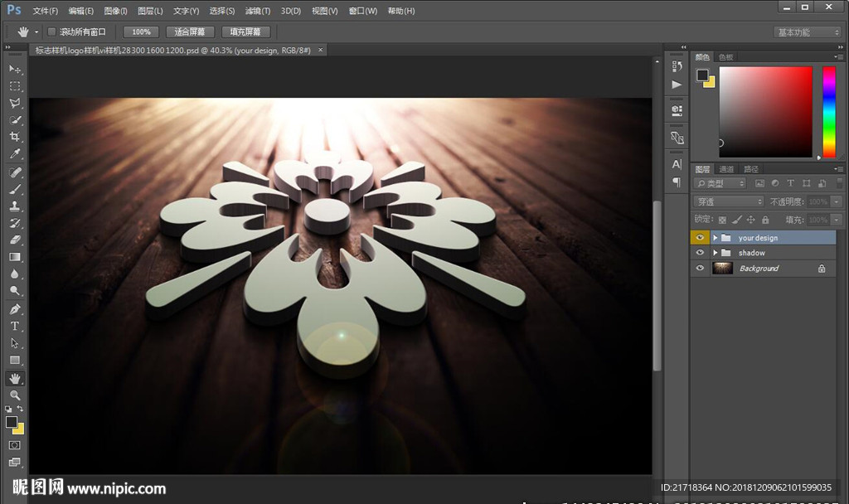
Task: Click the 适合屏幕 button
Action: pyautogui.click(x=190, y=31)
